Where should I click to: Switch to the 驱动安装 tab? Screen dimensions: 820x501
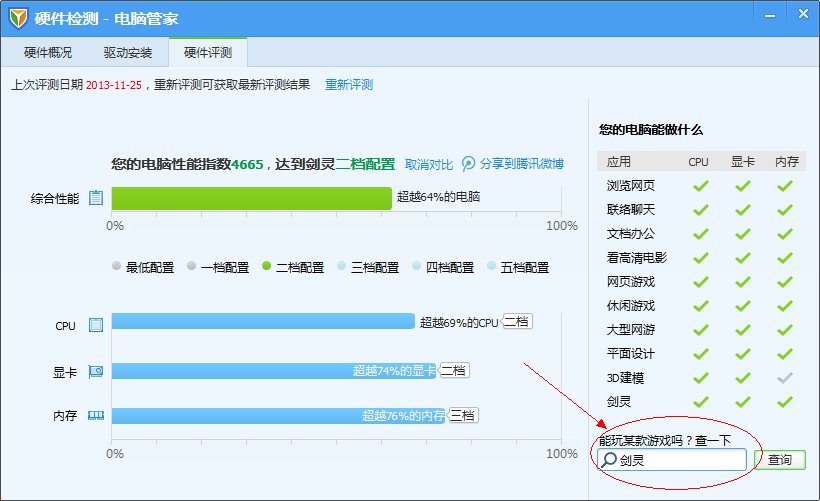point(128,53)
